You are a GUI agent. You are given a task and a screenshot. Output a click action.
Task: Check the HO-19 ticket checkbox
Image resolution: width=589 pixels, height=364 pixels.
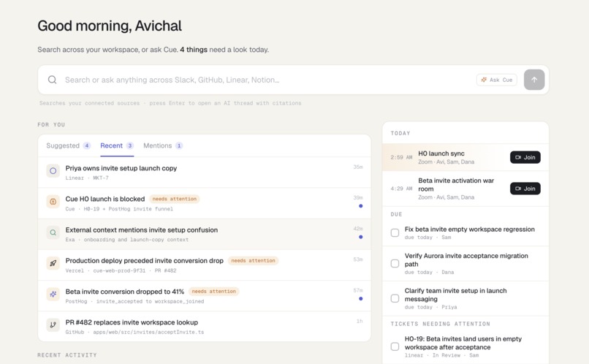click(x=395, y=346)
